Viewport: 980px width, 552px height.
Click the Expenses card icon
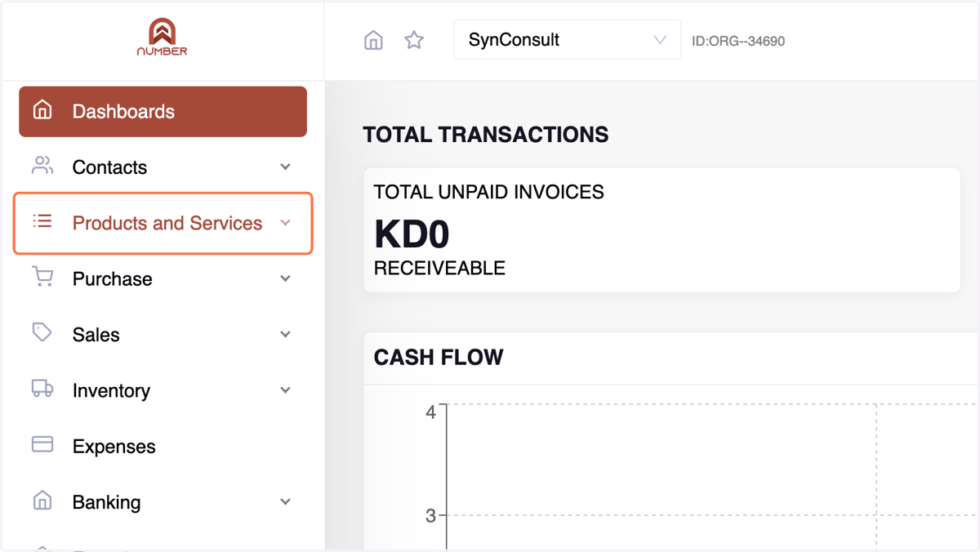(x=42, y=444)
